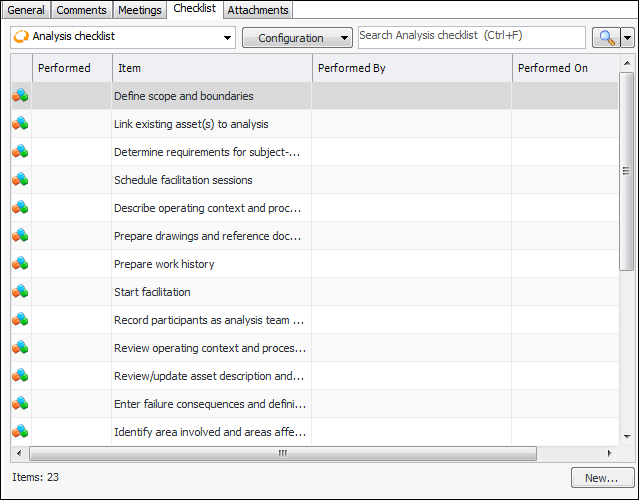The width and height of the screenshot is (639, 500).
Task: Click the New... button
Action: click(x=601, y=478)
